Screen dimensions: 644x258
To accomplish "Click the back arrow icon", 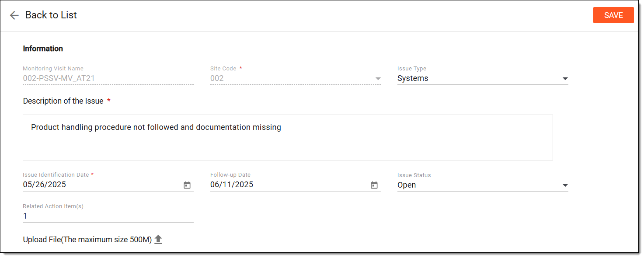I will pos(14,15).
